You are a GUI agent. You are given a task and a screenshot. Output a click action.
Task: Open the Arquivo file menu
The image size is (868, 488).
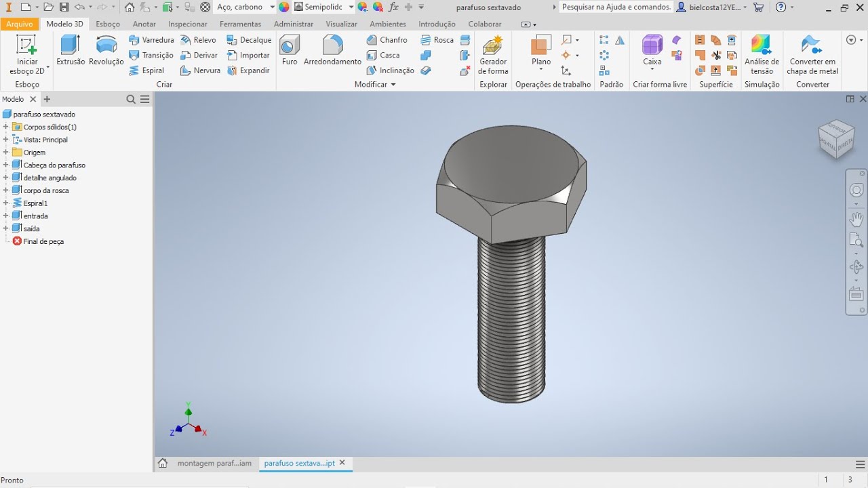pyautogui.click(x=20, y=24)
